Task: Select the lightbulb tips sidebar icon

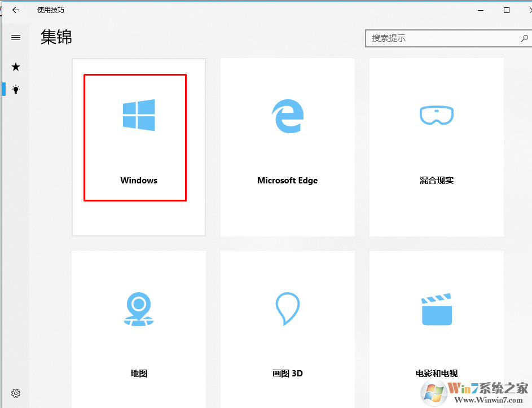Action: [16, 89]
